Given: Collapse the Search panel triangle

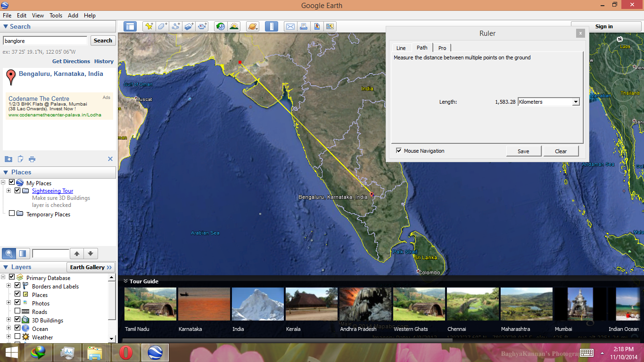Looking at the screenshot, I should point(6,27).
